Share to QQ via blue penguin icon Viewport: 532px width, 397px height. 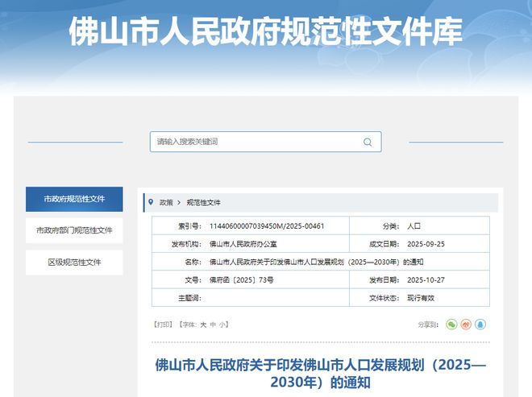480,325
